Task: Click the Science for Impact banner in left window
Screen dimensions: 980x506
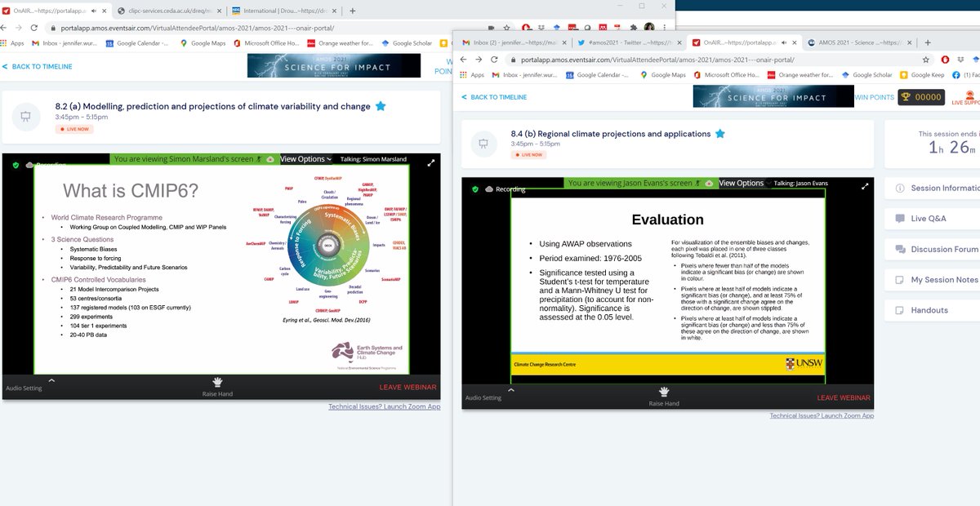Action: (x=333, y=65)
